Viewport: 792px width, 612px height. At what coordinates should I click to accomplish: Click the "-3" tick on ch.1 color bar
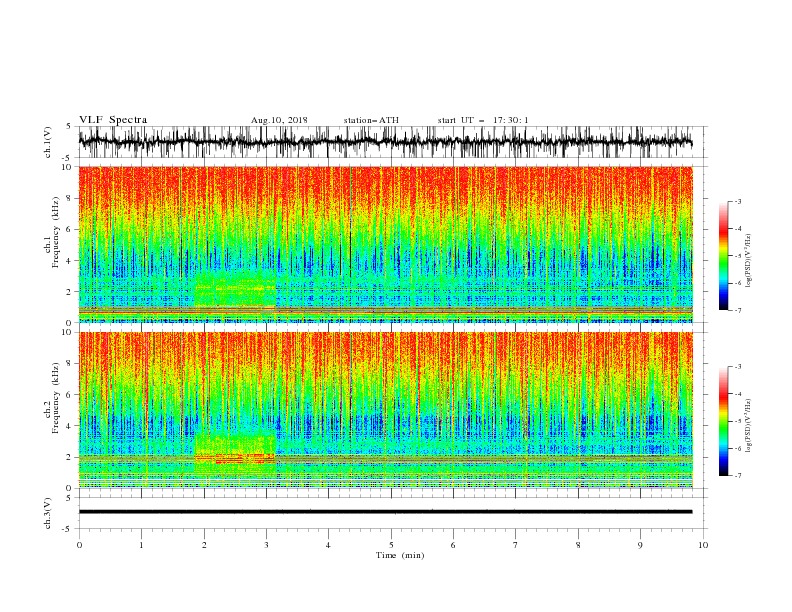coord(737,201)
